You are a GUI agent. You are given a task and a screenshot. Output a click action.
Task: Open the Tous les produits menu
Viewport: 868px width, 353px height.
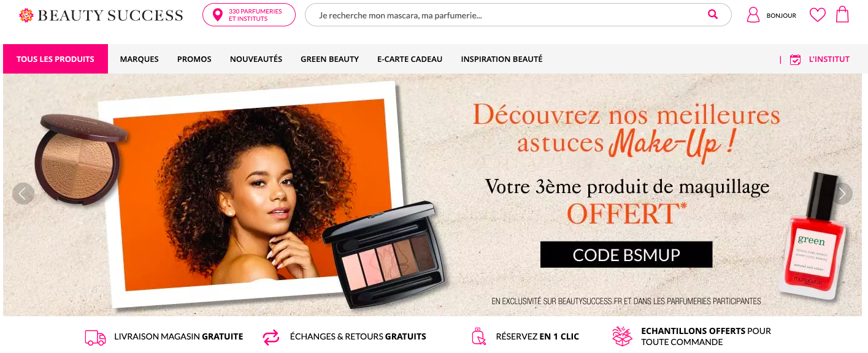click(55, 59)
